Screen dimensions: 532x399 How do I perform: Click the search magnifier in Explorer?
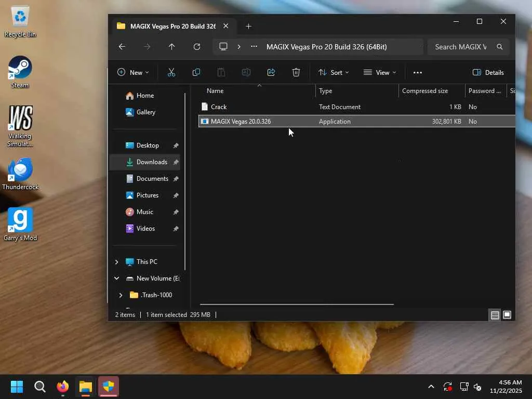500,47
